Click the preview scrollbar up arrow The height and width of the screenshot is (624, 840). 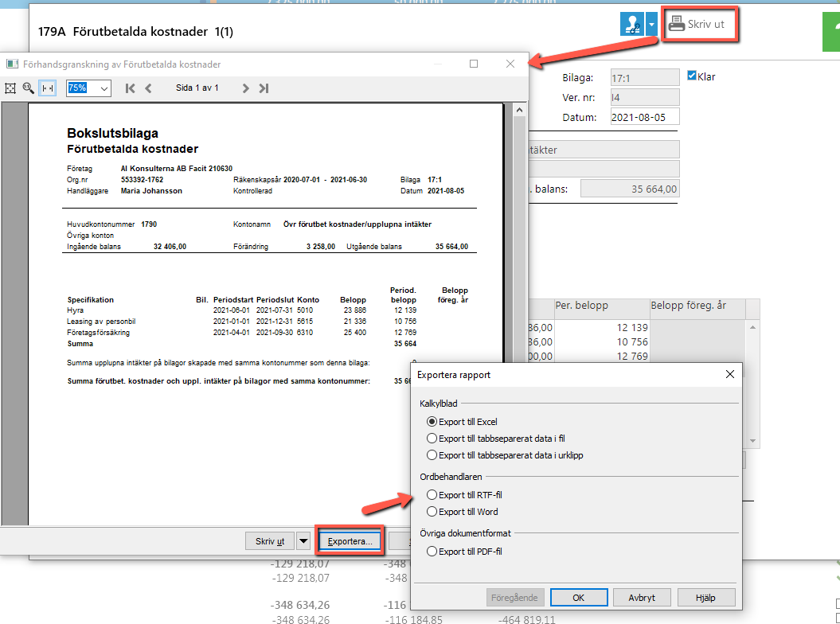click(x=519, y=111)
